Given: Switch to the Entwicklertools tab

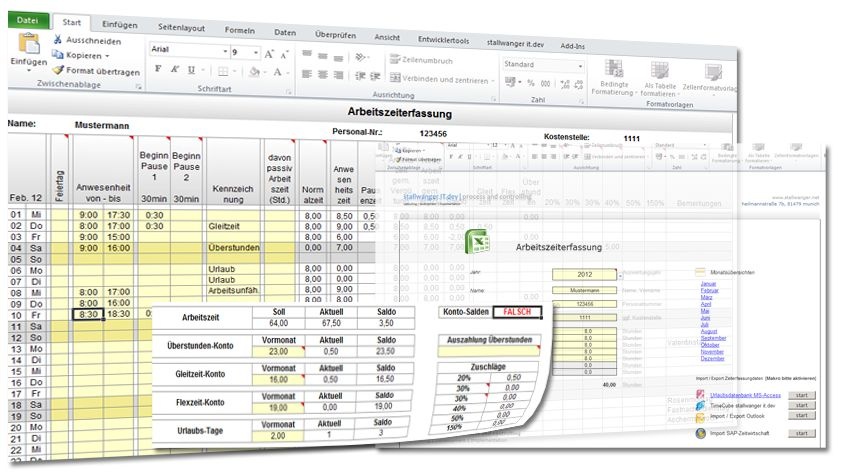Looking at the screenshot, I should click(x=443, y=40).
